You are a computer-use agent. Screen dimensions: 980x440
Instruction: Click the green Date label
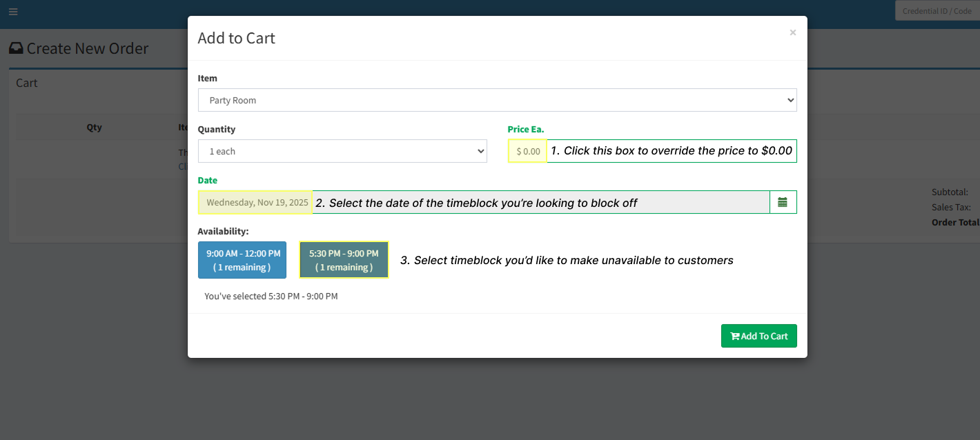pyautogui.click(x=207, y=180)
